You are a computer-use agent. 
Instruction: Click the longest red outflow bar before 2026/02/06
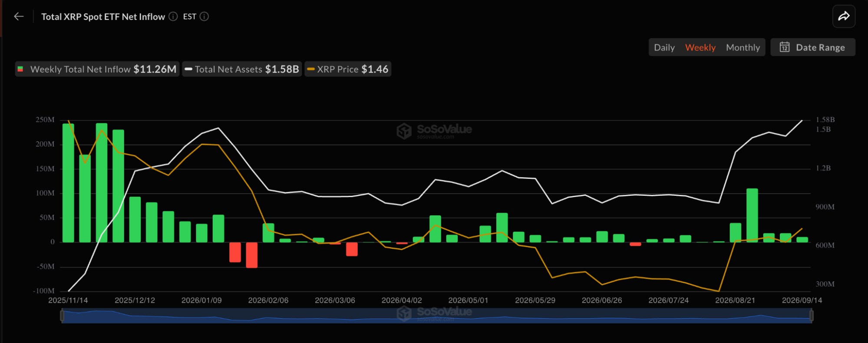251,255
